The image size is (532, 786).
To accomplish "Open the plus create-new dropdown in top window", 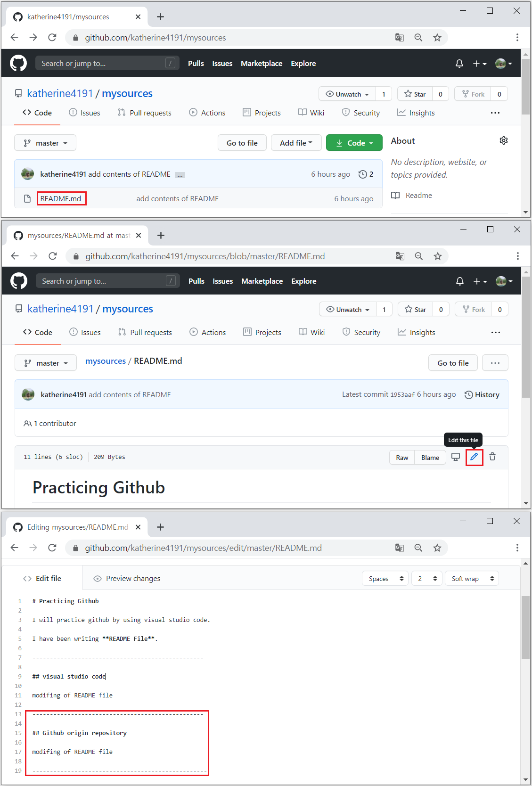I will (480, 64).
